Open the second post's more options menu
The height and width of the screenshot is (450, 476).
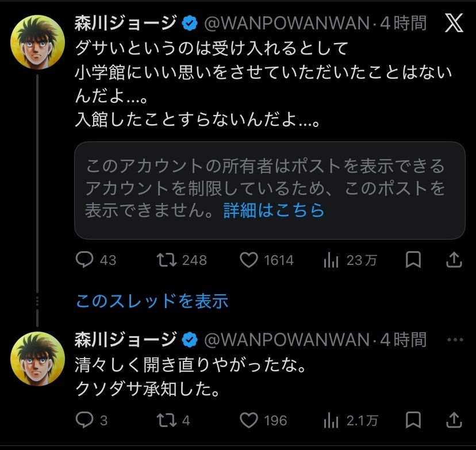[x=454, y=340]
